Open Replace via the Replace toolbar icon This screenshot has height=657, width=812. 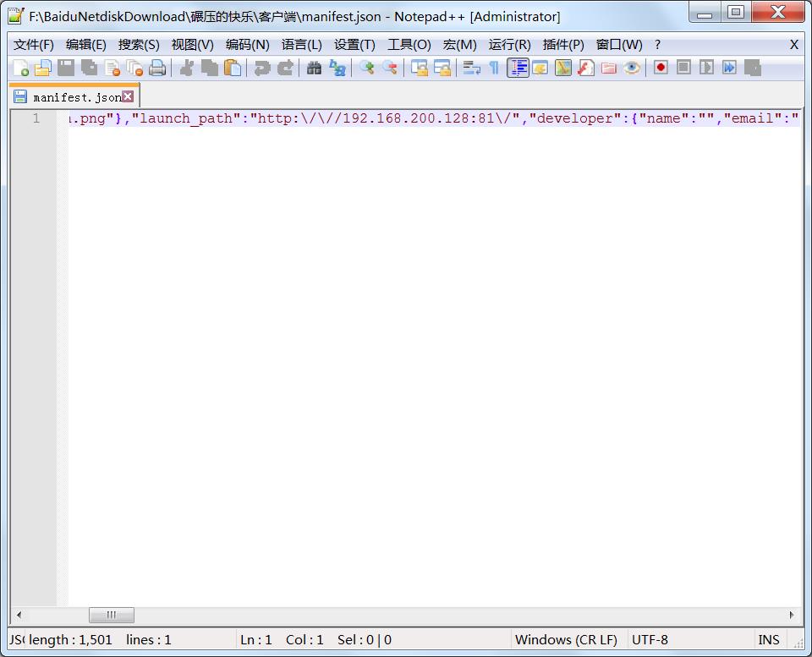337,68
